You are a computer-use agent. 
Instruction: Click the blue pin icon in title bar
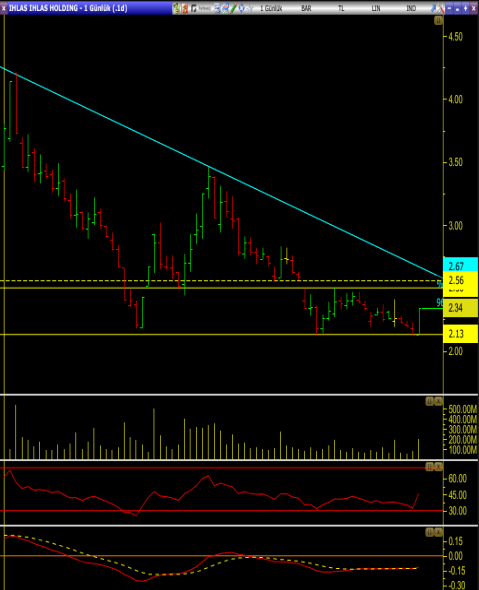click(x=433, y=8)
